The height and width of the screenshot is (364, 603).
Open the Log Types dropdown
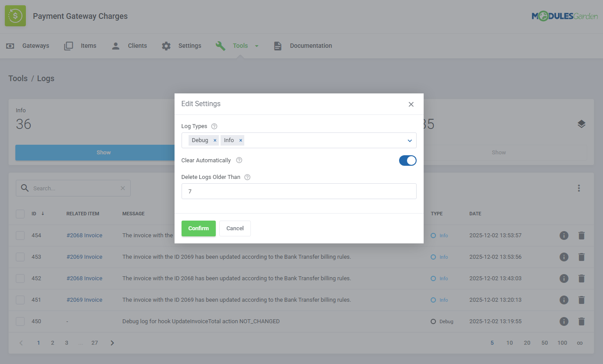point(409,140)
